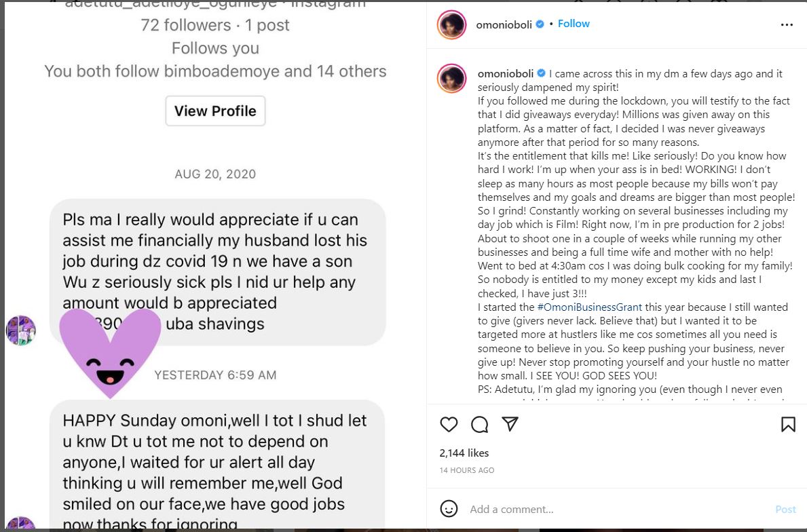Click View Profile in the DM screenshot
The image size is (807, 532).
215,111
